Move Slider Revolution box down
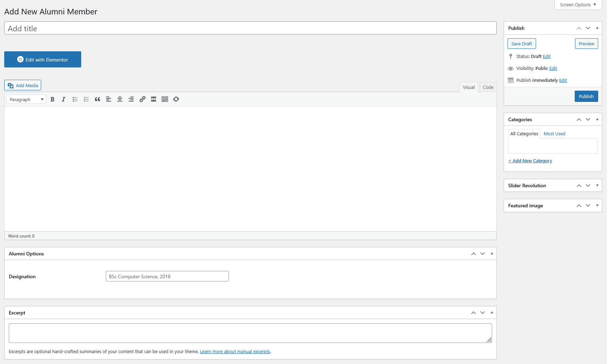Screen dimensions: 607x364 coord(588,186)
